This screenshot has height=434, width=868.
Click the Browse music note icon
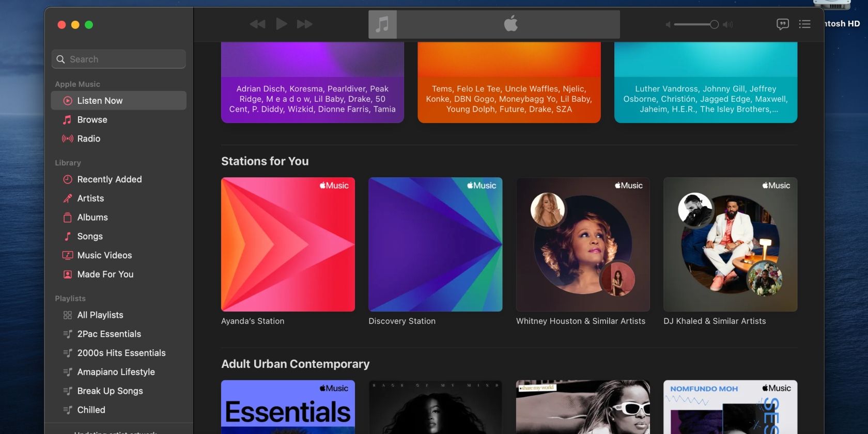pos(68,120)
